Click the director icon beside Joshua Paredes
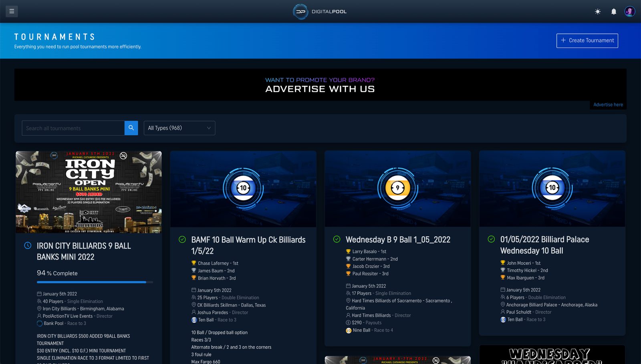The height and width of the screenshot is (364, 641). coord(194,312)
